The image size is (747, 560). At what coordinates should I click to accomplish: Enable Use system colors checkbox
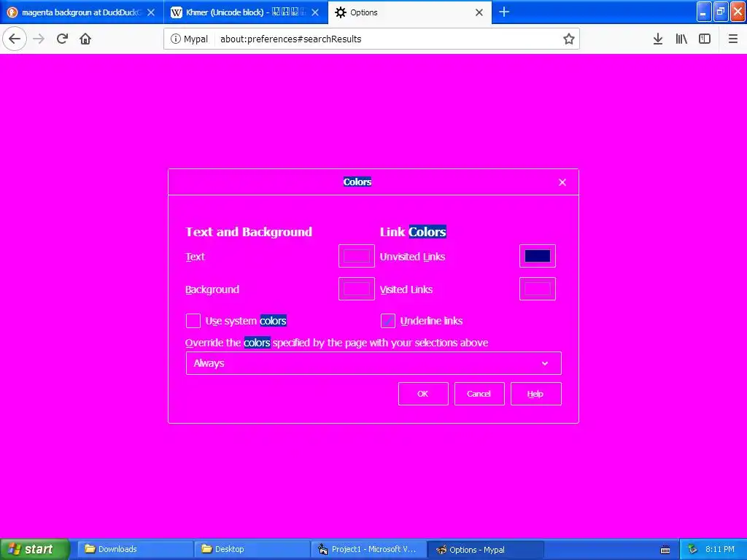[193, 321]
